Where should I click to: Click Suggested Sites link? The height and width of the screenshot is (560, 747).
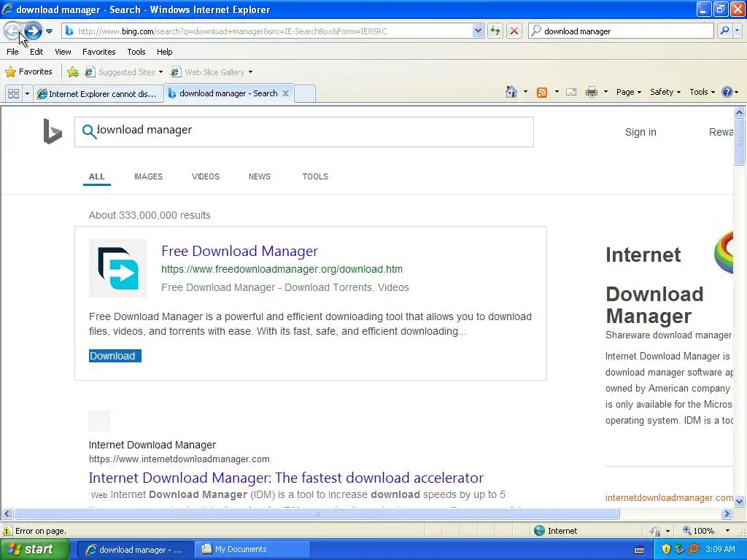126,72
